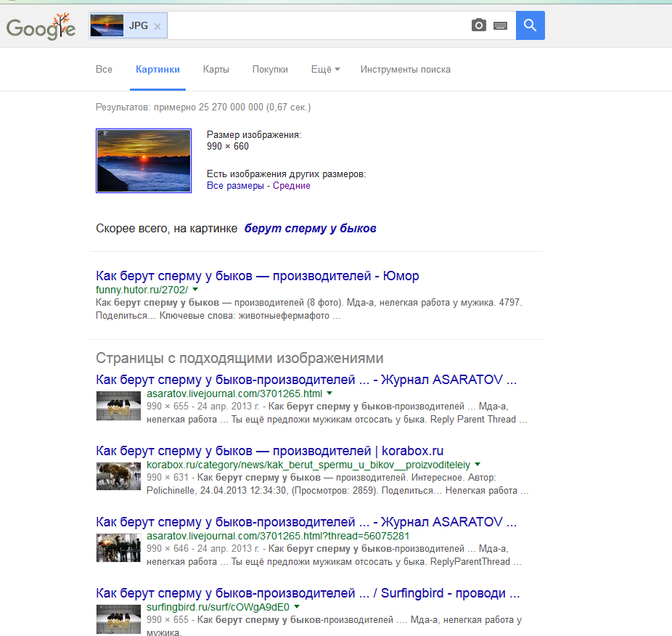
Task: Click the sunset thumbnail in search box
Action: pyautogui.click(x=107, y=25)
